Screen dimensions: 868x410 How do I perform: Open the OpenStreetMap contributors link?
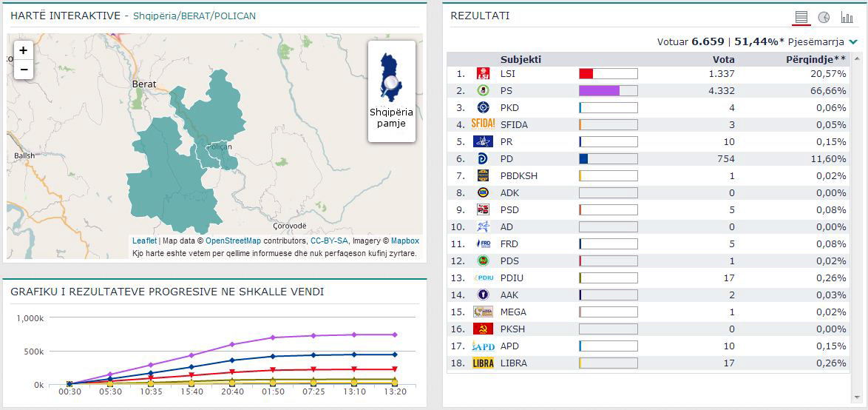click(233, 241)
